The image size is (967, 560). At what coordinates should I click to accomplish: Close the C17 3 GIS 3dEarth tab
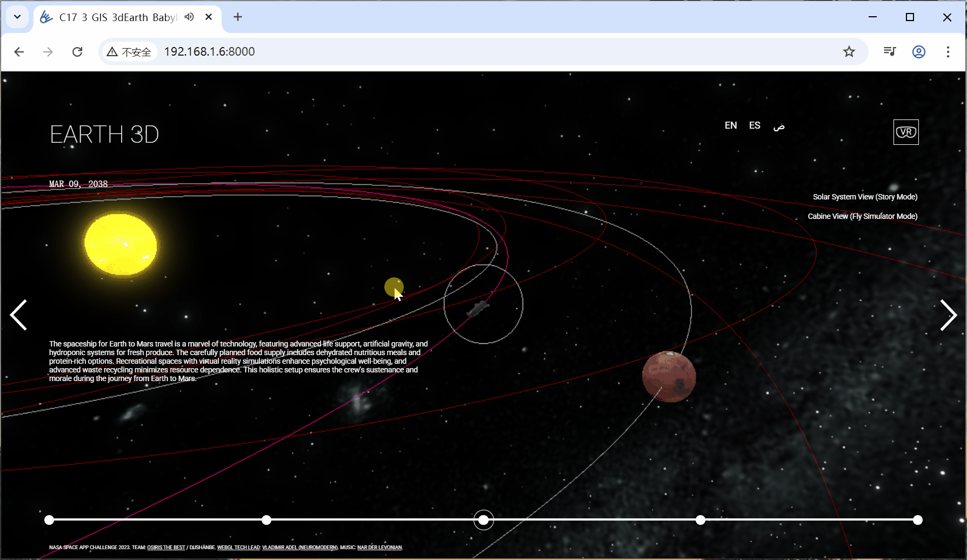pyautogui.click(x=209, y=17)
